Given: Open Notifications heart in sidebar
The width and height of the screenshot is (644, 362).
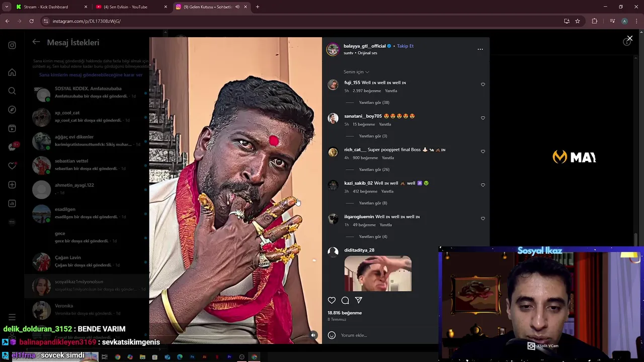Looking at the screenshot, I should tap(12, 166).
